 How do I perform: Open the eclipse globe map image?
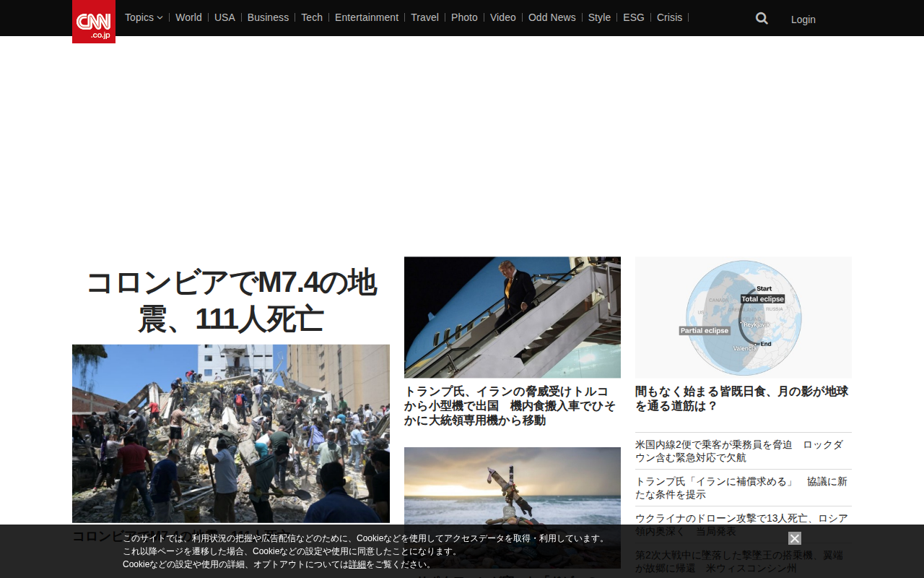tap(744, 317)
